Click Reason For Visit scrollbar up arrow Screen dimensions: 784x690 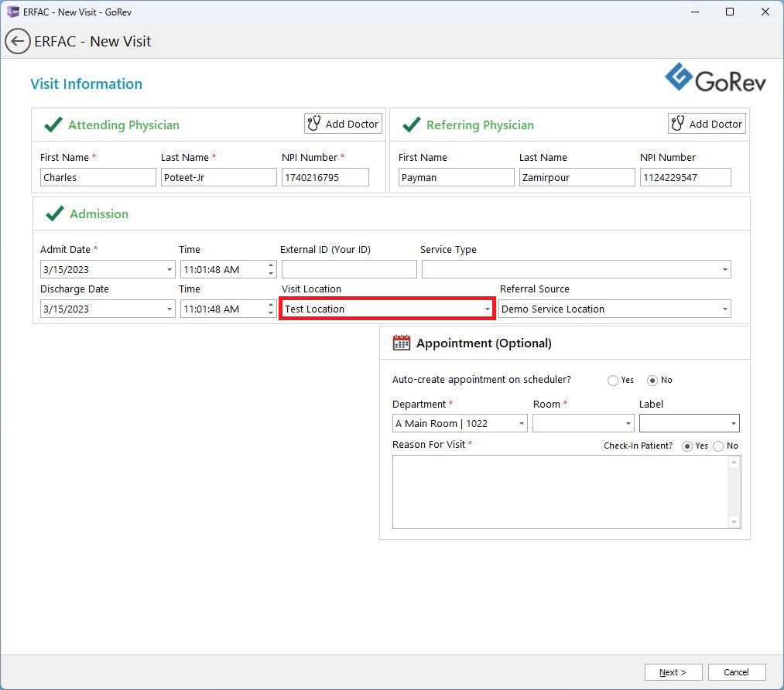click(734, 462)
